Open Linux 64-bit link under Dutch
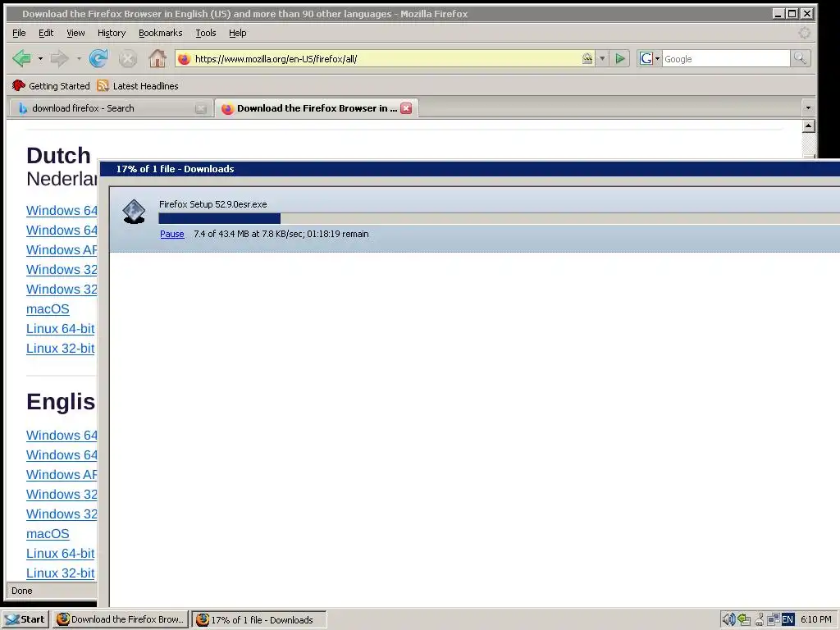 click(x=60, y=329)
